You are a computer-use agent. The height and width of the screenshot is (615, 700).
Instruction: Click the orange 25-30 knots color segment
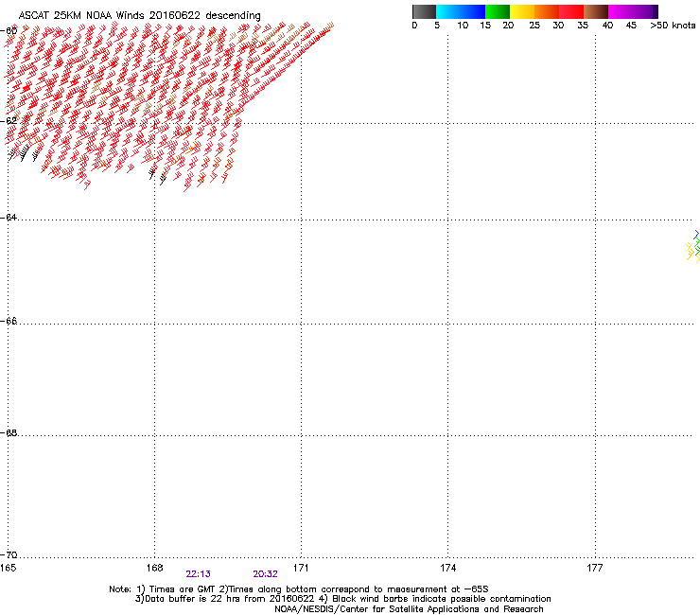[547, 11]
